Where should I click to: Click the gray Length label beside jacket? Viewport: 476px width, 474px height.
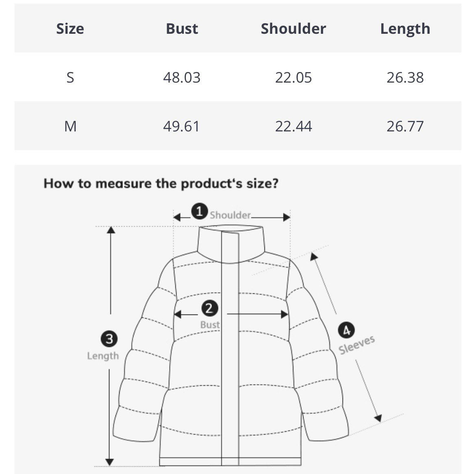(103, 356)
